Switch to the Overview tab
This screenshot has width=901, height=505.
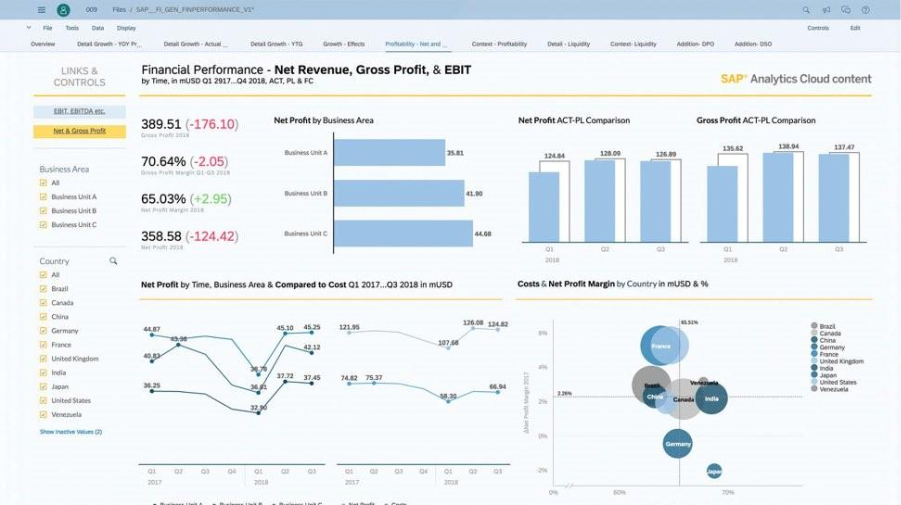point(43,44)
